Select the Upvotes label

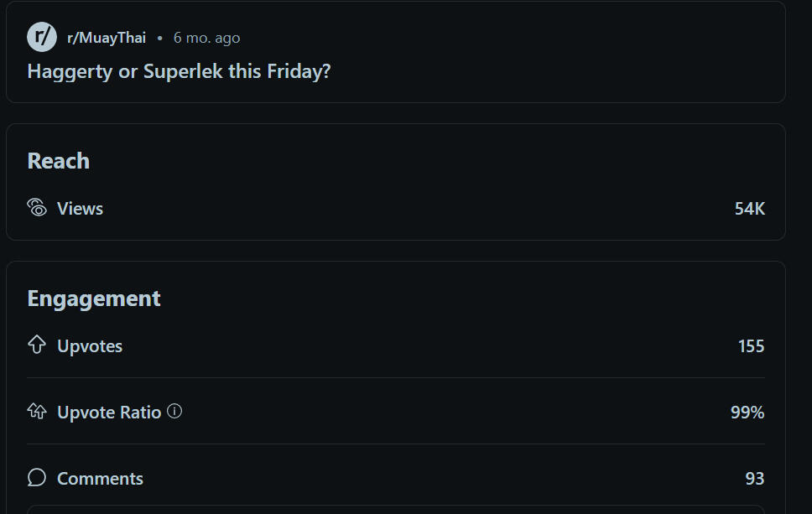(x=90, y=346)
